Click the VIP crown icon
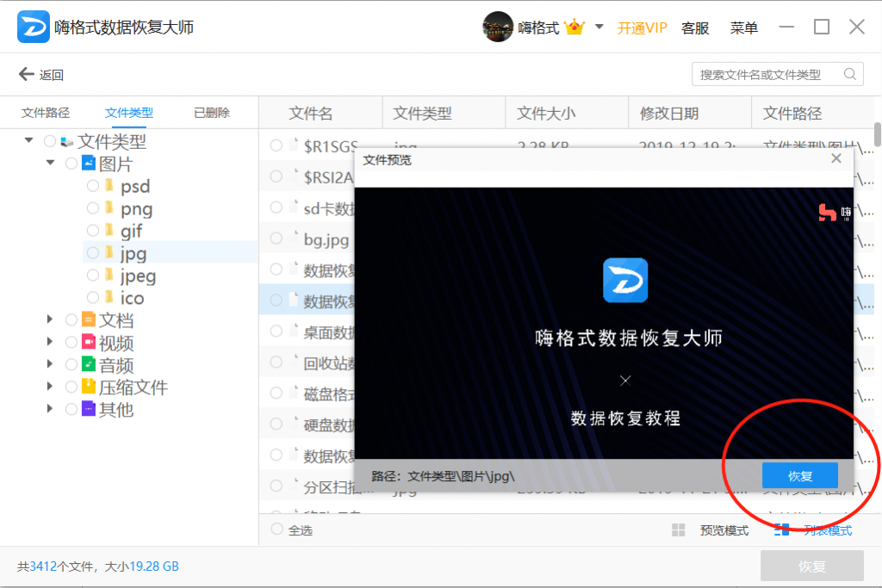This screenshot has height=588, width=882. [x=575, y=27]
